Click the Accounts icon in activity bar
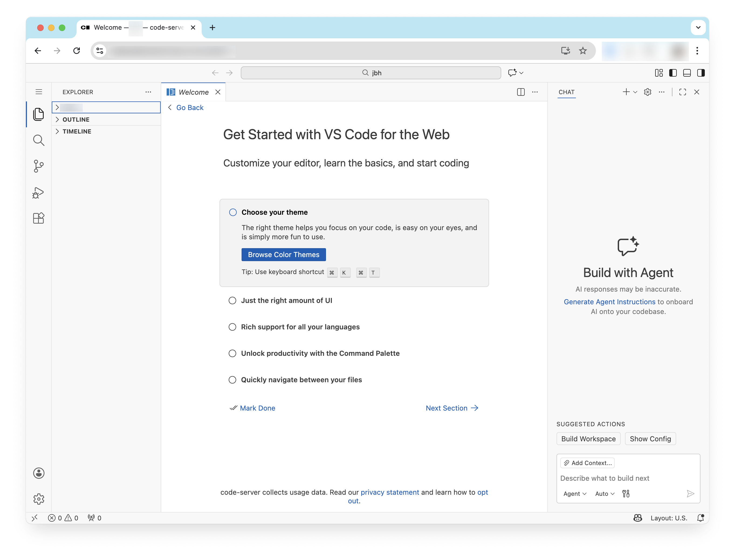The image size is (735, 560). click(x=39, y=473)
